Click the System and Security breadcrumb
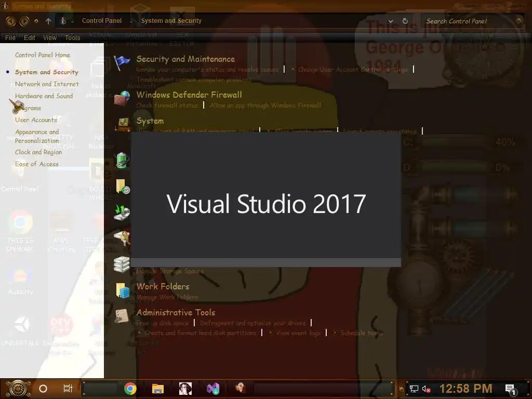The height and width of the screenshot is (399, 532). 171,21
